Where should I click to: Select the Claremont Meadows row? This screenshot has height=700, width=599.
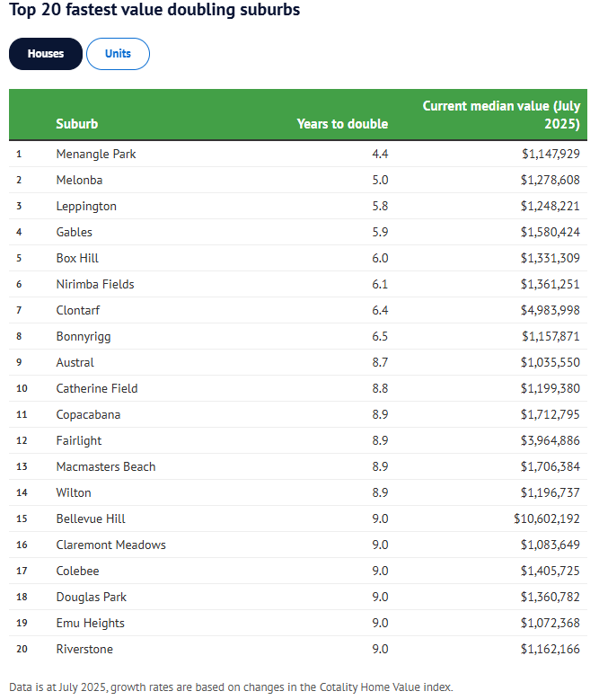(110, 545)
